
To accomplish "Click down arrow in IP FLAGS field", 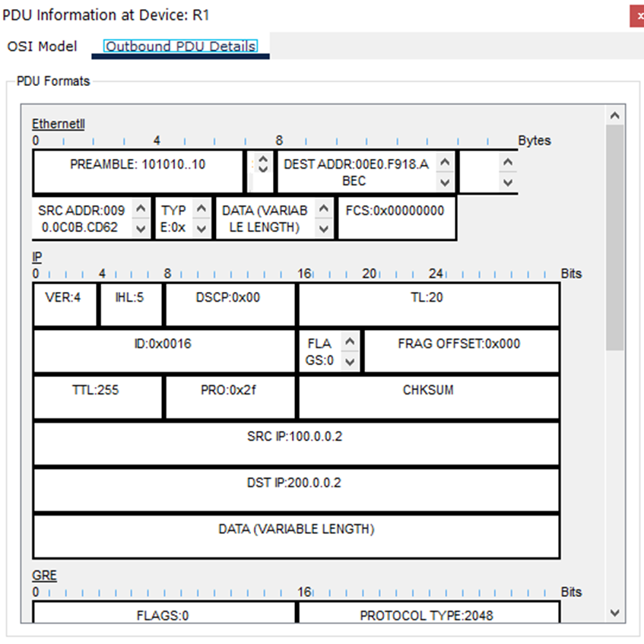I will (x=349, y=362).
